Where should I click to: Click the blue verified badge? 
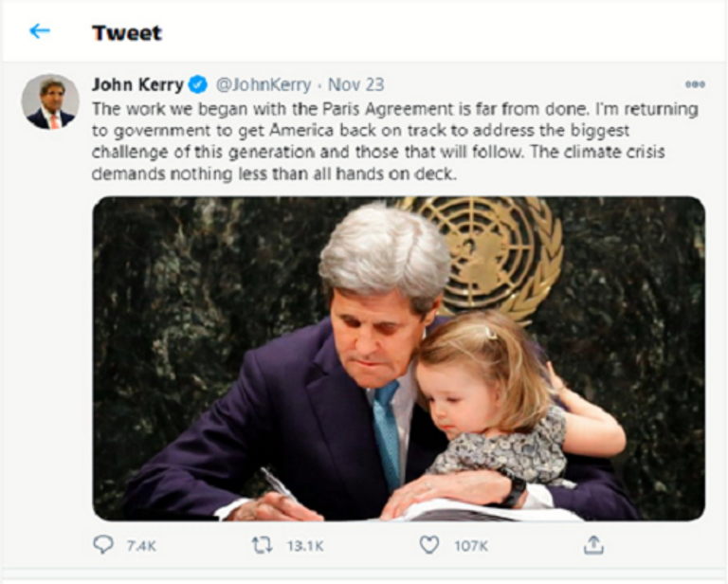coord(198,85)
